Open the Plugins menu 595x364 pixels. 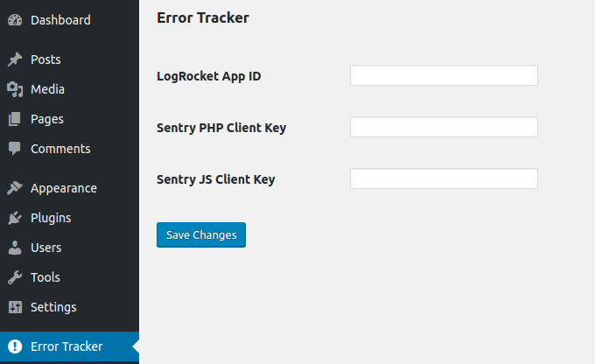coord(51,218)
